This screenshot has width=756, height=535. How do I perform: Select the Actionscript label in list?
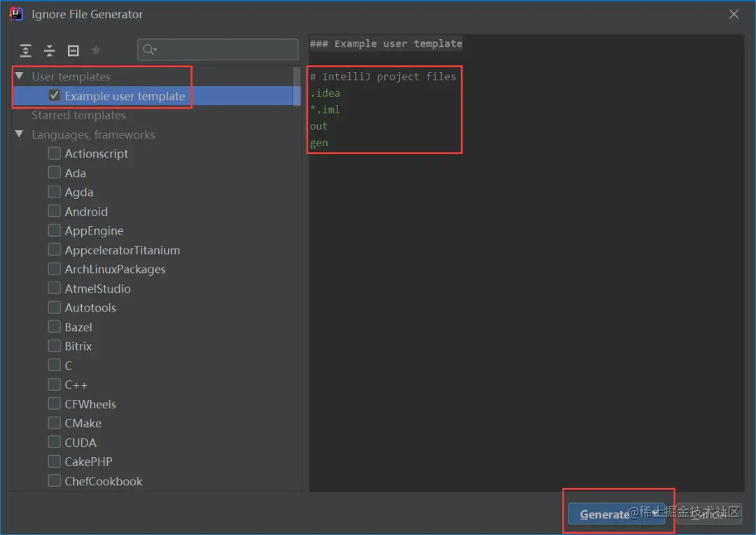[97, 153]
